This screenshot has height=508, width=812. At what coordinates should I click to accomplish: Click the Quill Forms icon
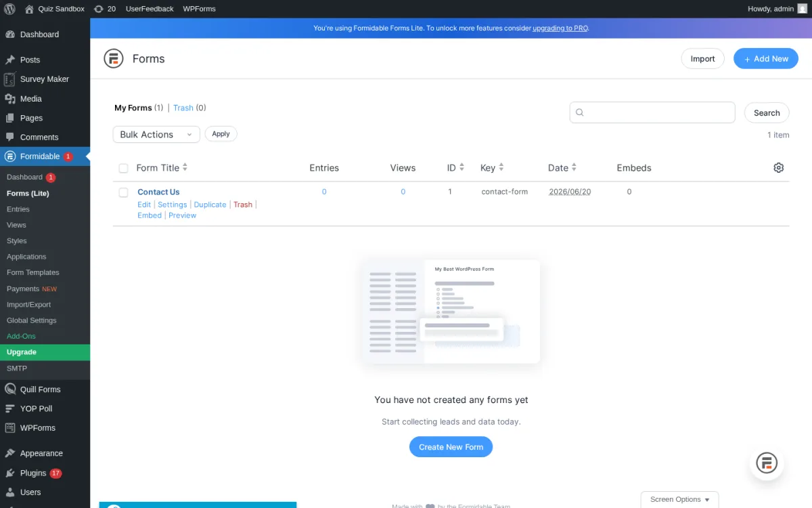pyautogui.click(x=10, y=389)
